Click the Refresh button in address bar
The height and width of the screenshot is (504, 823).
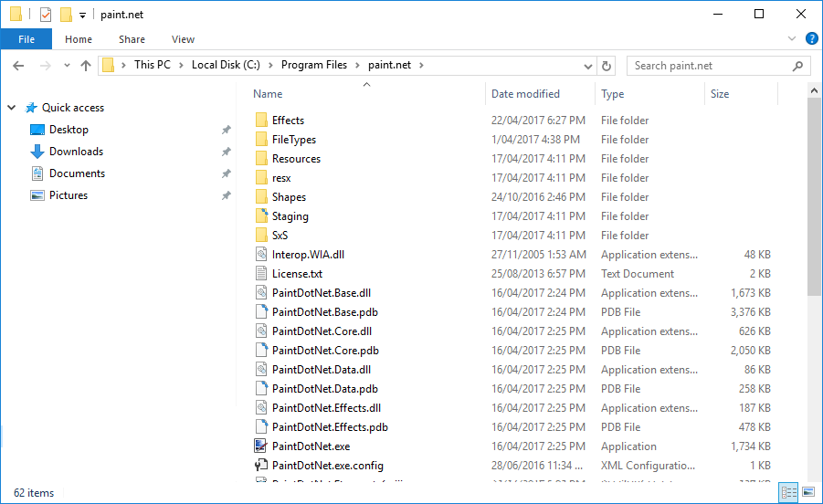[x=607, y=66]
